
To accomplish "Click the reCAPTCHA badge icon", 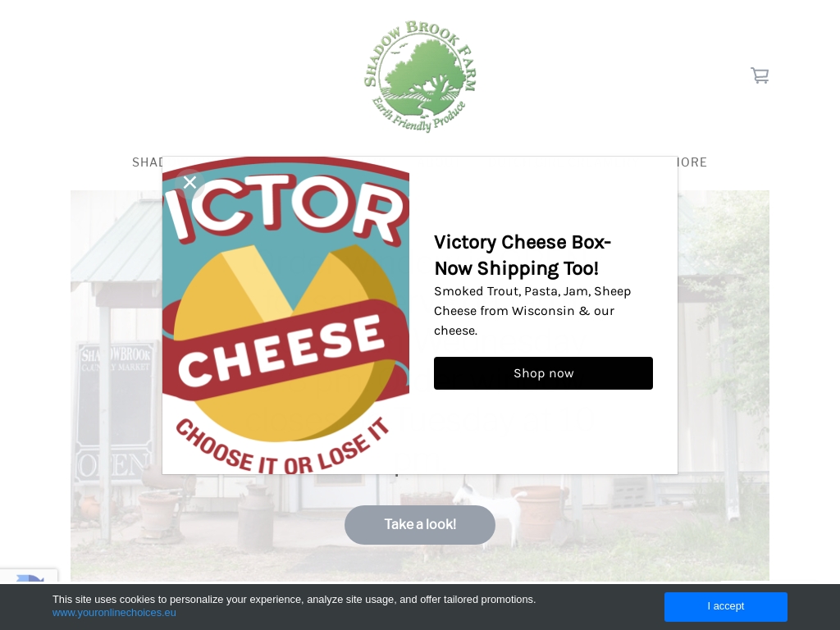I will (x=30, y=578).
